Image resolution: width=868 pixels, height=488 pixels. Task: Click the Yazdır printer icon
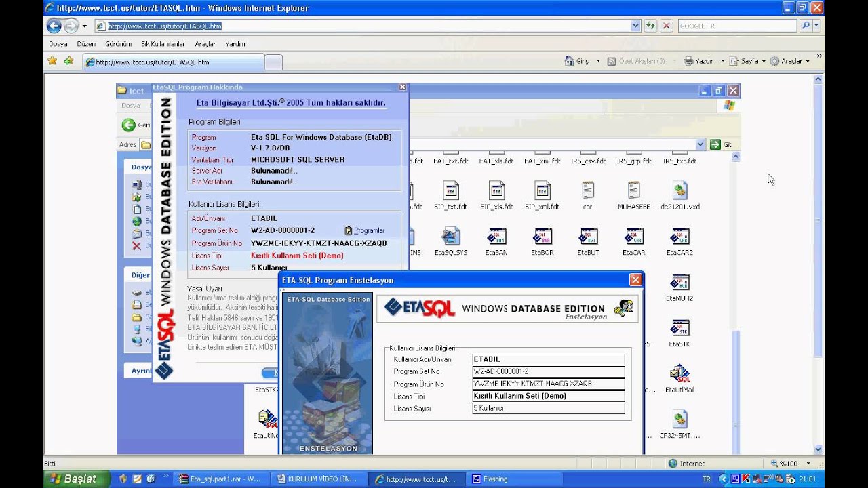(x=688, y=61)
